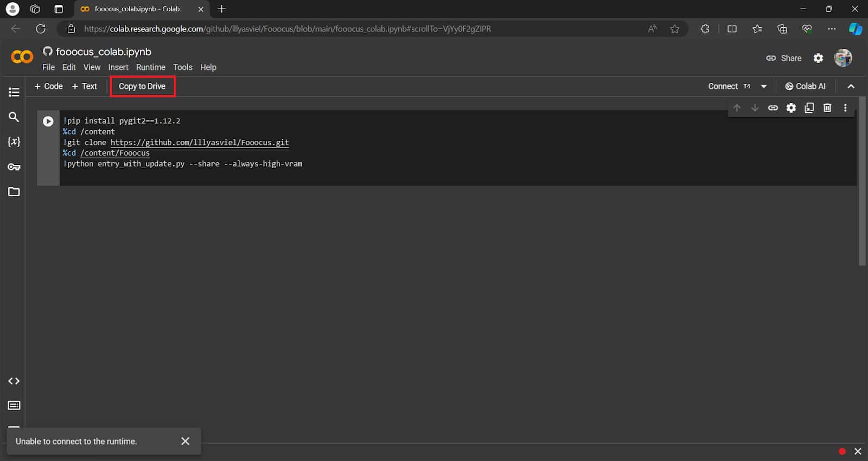This screenshot has width=868, height=461.
Task: Open browser essentials heart icon
Action: pyautogui.click(x=807, y=29)
